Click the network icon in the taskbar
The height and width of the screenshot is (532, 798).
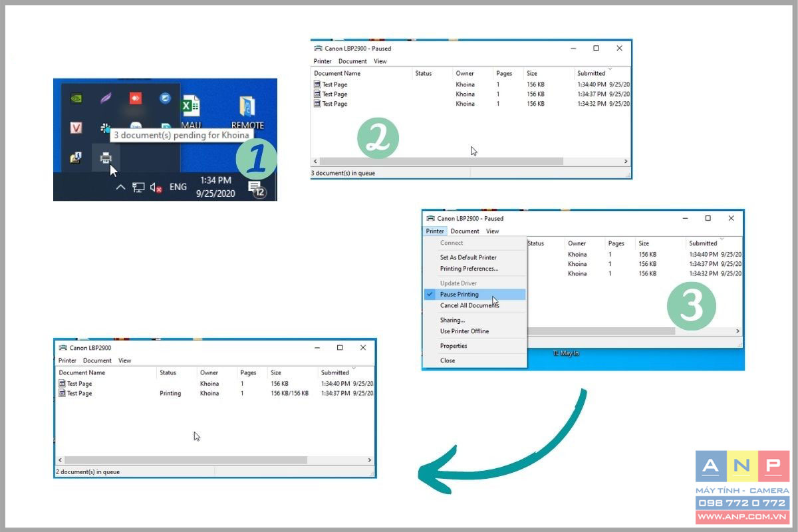138,188
